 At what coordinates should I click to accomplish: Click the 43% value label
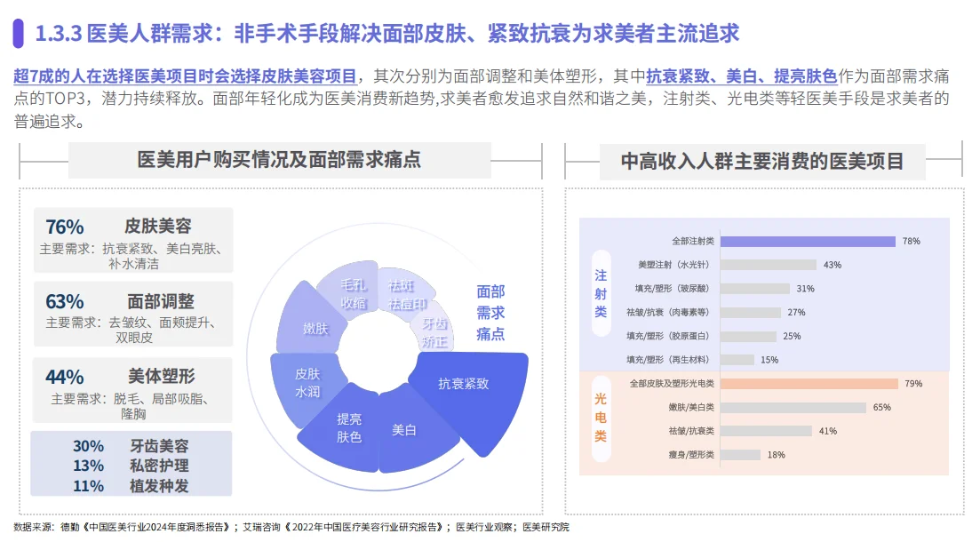coord(832,265)
